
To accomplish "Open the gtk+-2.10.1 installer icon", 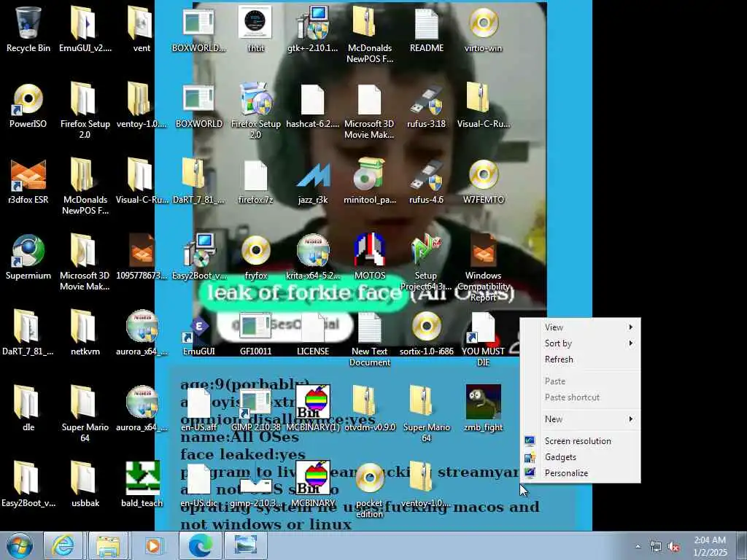I will coord(312,29).
